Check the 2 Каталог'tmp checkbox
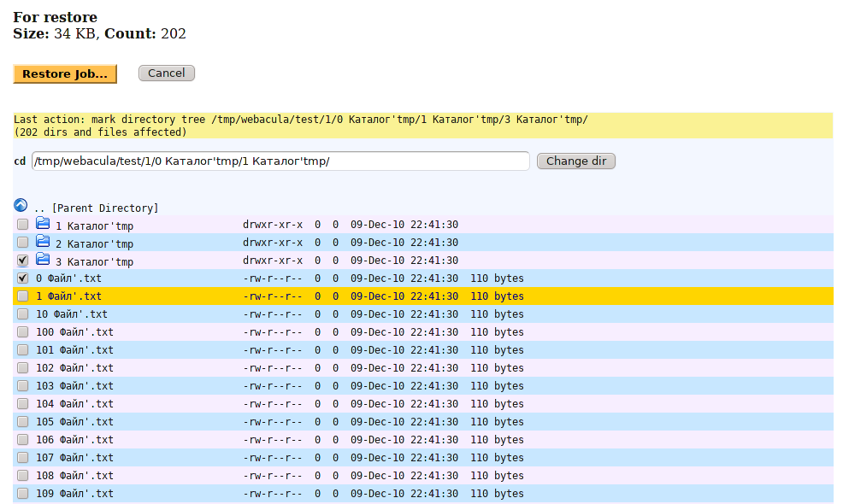The height and width of the screenshot is (504, 849). click(x=22, y=242)
